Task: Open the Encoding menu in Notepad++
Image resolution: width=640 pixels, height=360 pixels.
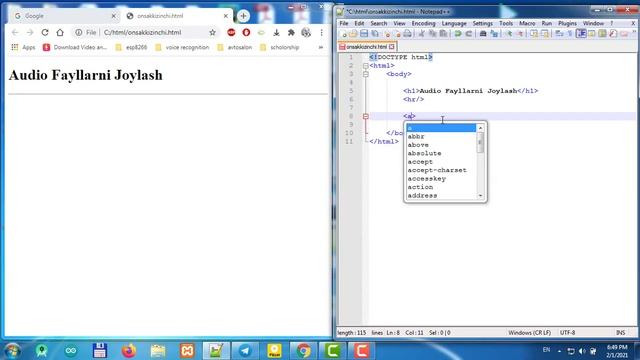Action: (x=423, y=24)
